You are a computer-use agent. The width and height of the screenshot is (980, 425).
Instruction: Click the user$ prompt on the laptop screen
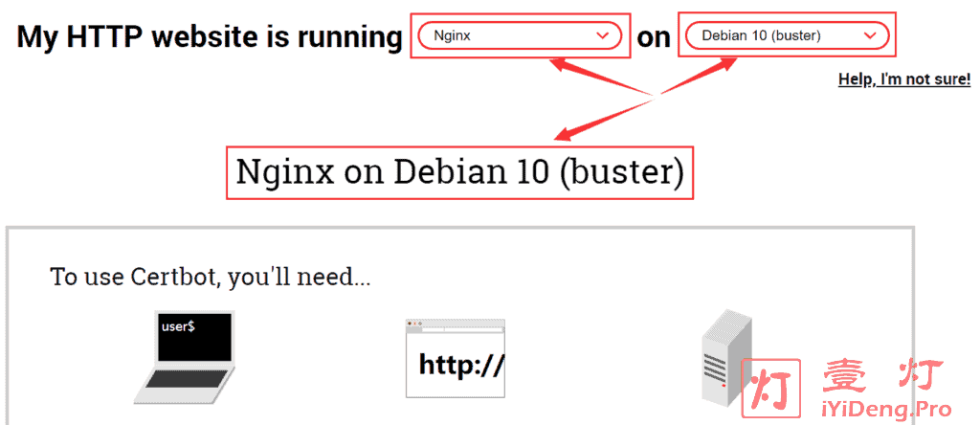[x=178, y=325]
